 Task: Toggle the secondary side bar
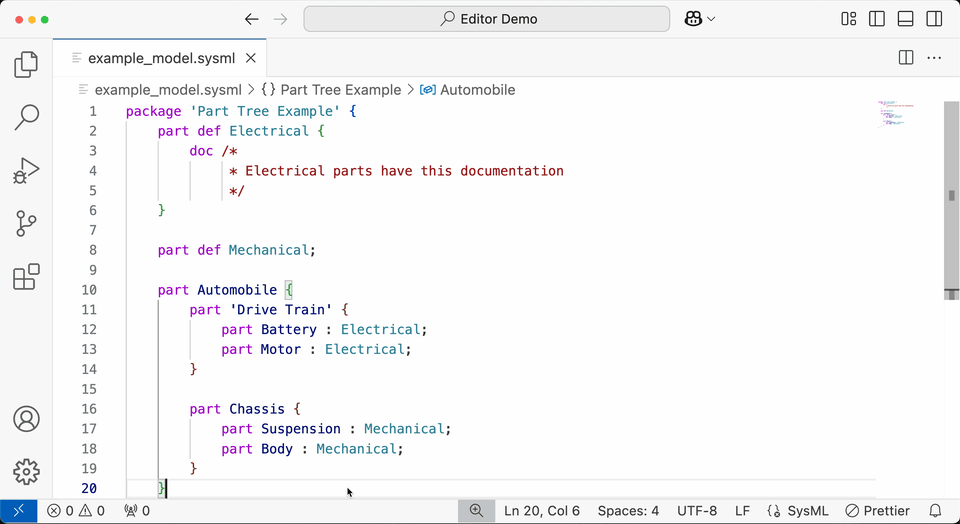[934, 19]
